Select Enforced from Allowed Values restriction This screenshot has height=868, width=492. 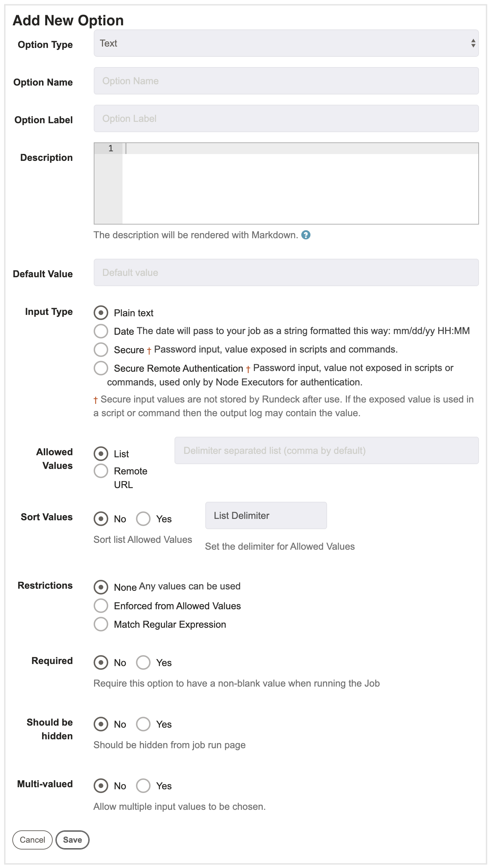pos(101,605)
